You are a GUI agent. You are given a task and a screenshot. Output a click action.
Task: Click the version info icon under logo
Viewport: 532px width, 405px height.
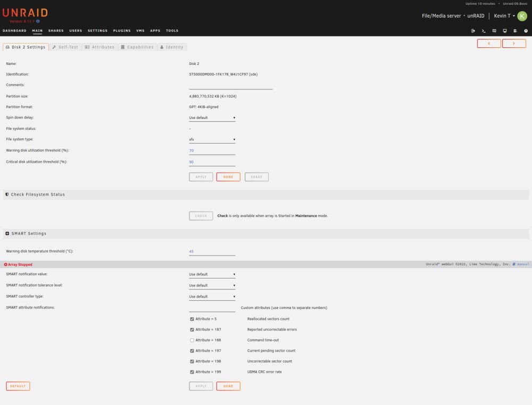click(x=38, y=21)
